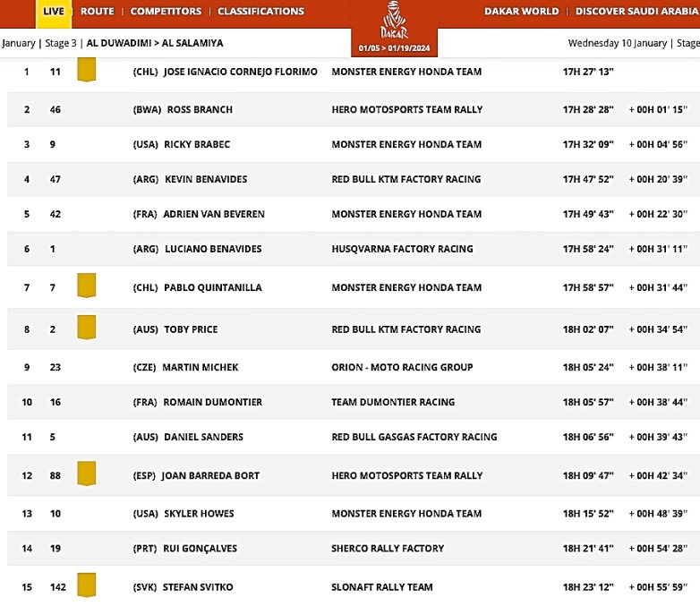Click yellow badge beside Toby Price

pos(86,328)
